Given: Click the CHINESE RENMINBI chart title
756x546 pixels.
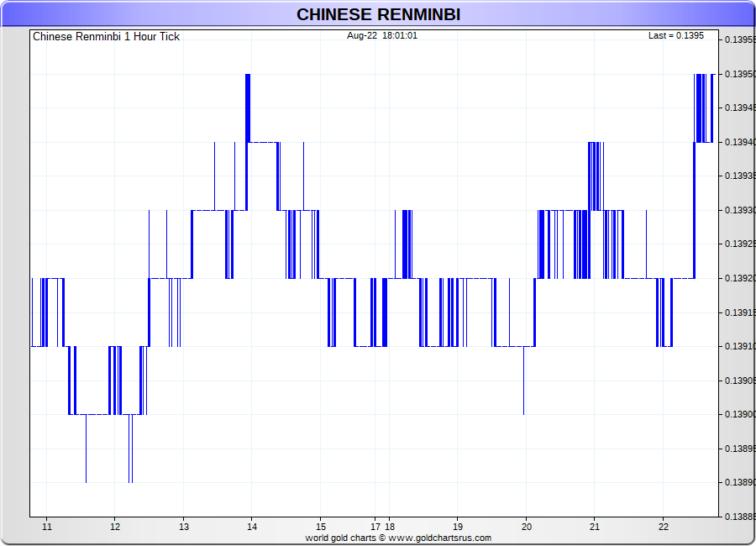Looking at the screenshot, I should (x=378, y=14).
